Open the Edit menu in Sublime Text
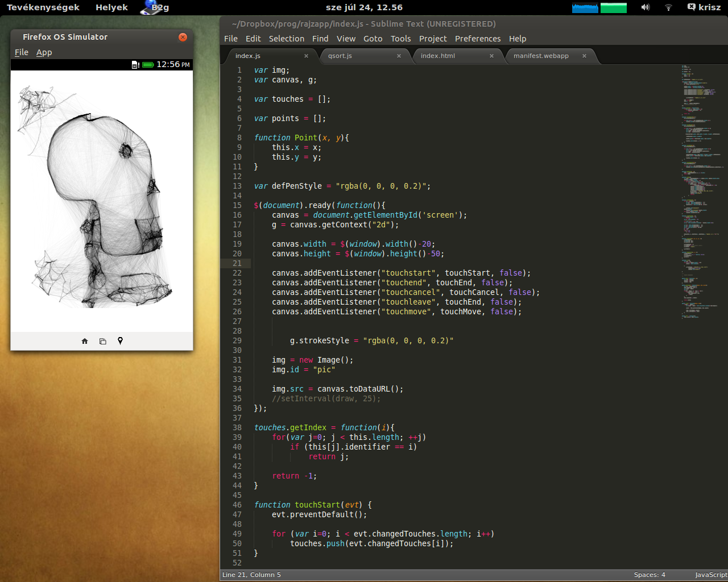The width and height of the screenshot is (728, 582). 253,39
